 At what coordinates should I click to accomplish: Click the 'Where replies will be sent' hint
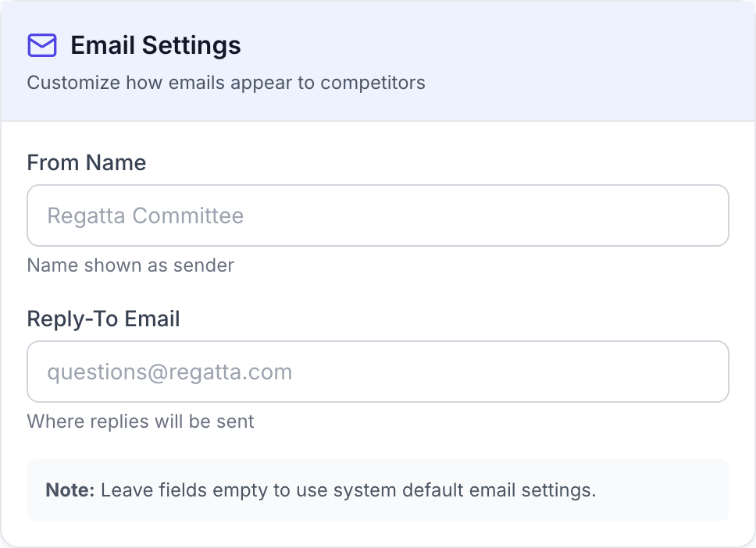pos(141,422)
